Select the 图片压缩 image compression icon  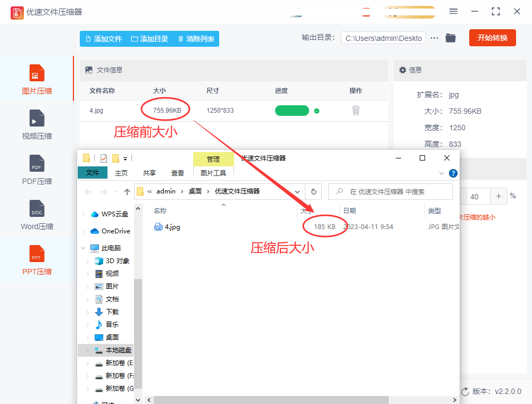point(37,73)
